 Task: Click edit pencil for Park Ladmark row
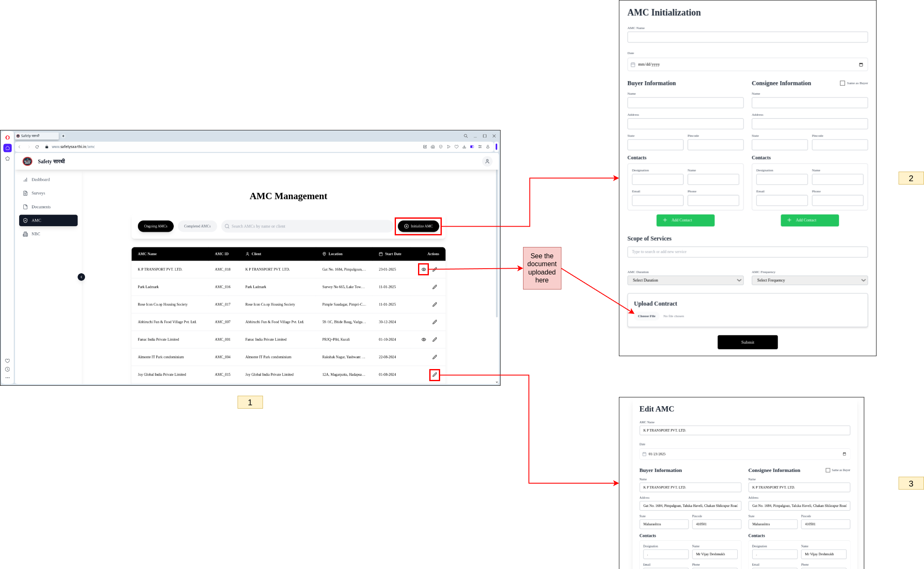point(434,287)
